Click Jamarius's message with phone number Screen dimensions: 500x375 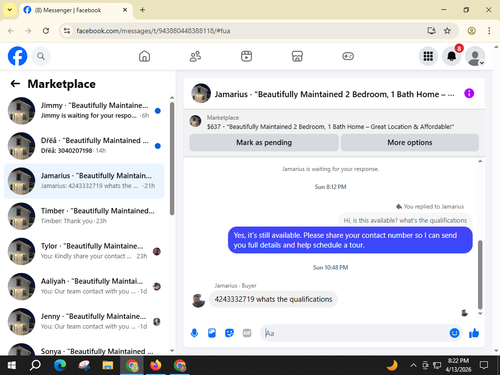273,299
